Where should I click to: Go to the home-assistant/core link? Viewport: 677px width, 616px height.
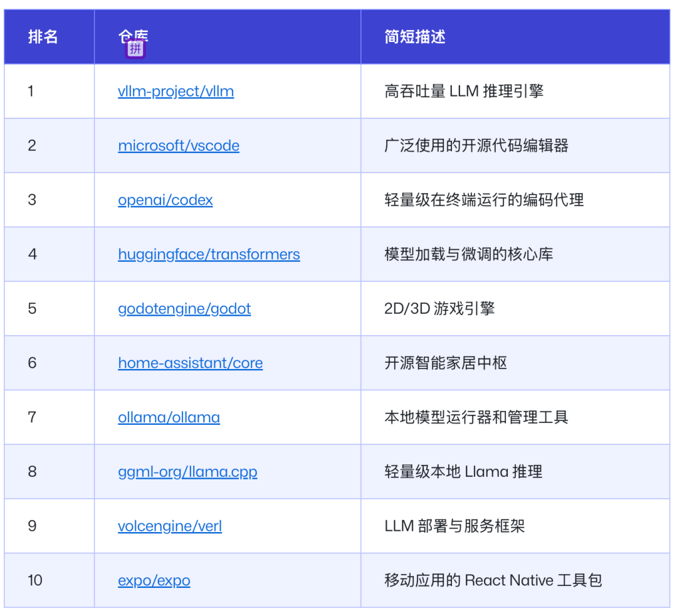pos(190,363)
